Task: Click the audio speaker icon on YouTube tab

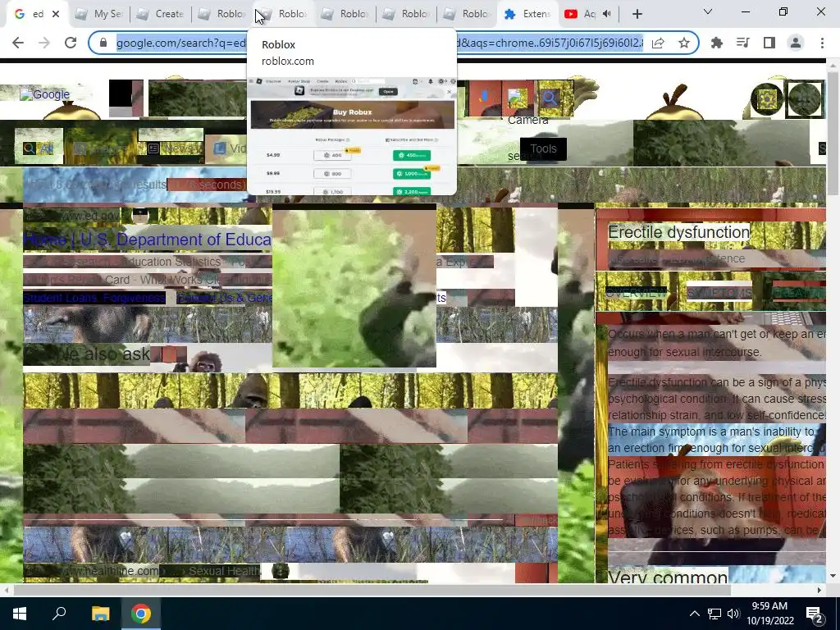Action: (x=606, y=14)
